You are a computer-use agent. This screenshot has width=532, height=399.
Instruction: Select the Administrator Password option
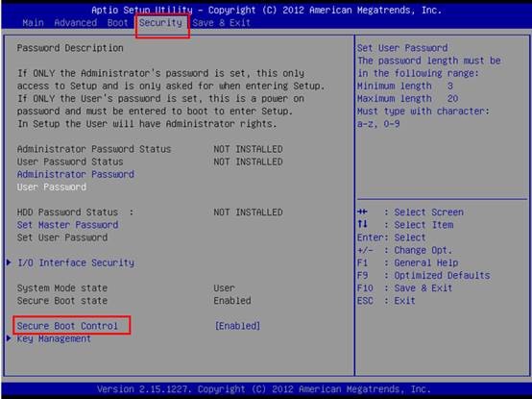[76, 174]
